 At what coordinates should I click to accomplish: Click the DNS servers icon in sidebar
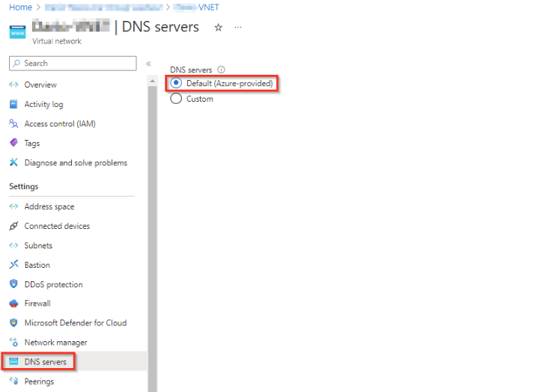click(13, 361)
